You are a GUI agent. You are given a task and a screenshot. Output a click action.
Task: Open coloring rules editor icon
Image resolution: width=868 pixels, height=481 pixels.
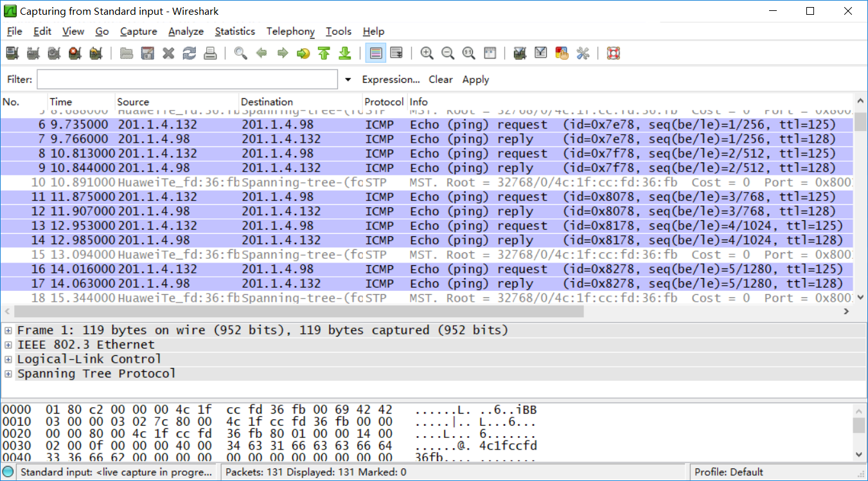coord(562,53)
